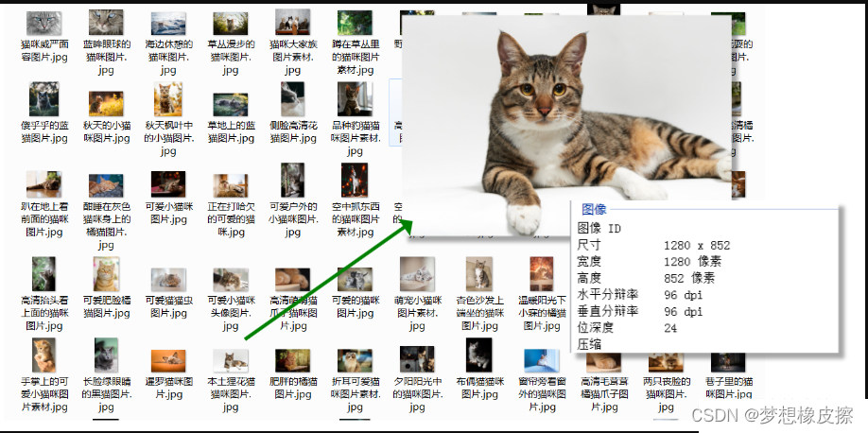The image size is (868, 433).
Task: Select the 可爱小猫咪头像图片.jpg file
Action: pyautogui.click(x=231, y=301)
